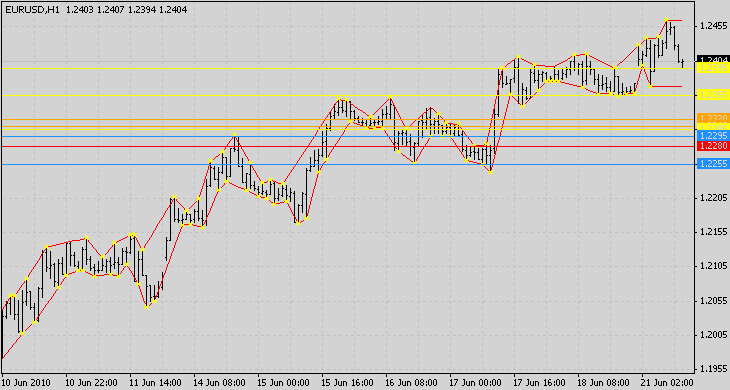Click the blue 1.2295 price label
The image size is (730, 390).
(x=713, y=135)
